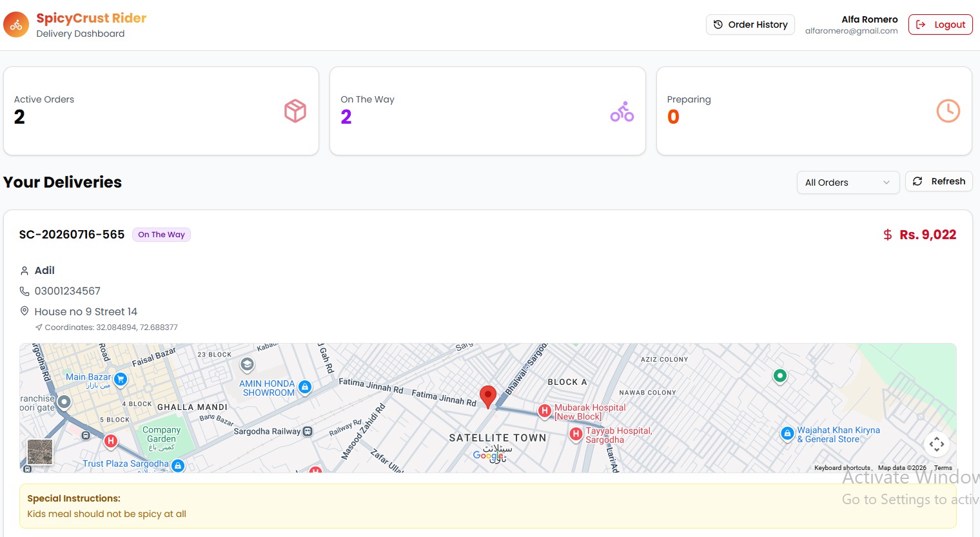Click order ID SC-20260716-565
980x537 pixels.
[x=72, y=235]
